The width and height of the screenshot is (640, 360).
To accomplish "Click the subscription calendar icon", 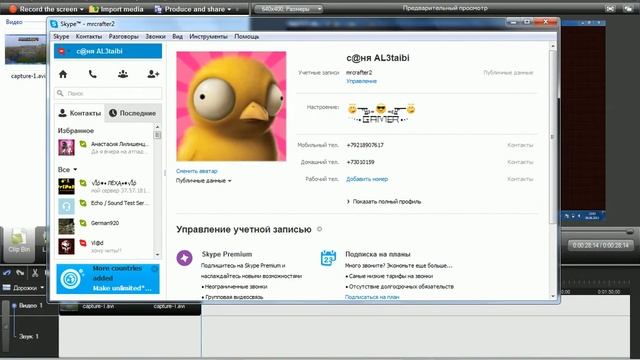I will pos(328,258).
